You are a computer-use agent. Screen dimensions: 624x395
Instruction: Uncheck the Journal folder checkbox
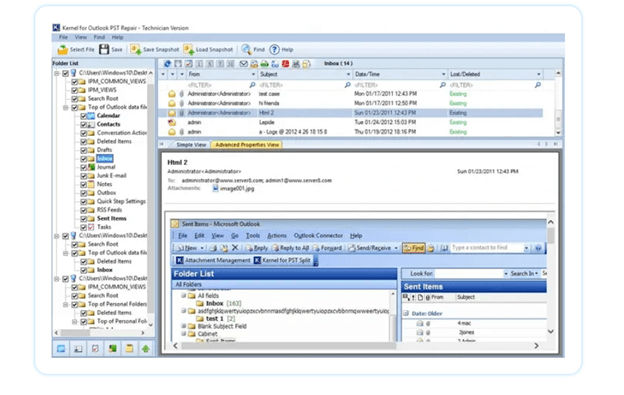(x=84, y=167)
